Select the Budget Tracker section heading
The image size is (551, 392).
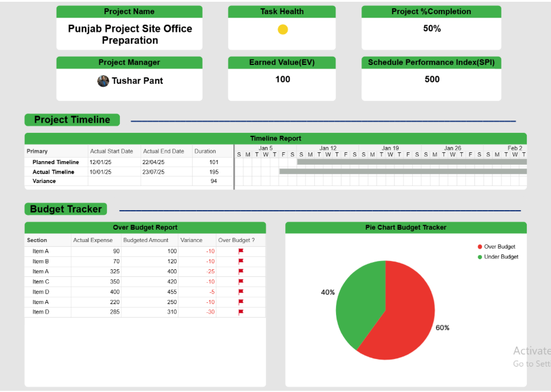click(66, 209)
